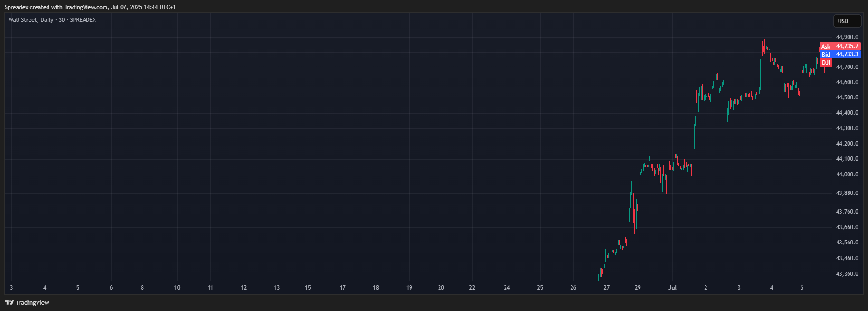Click the 24 date label on time axis
The image size is (868, 311).
pos(507,288)
